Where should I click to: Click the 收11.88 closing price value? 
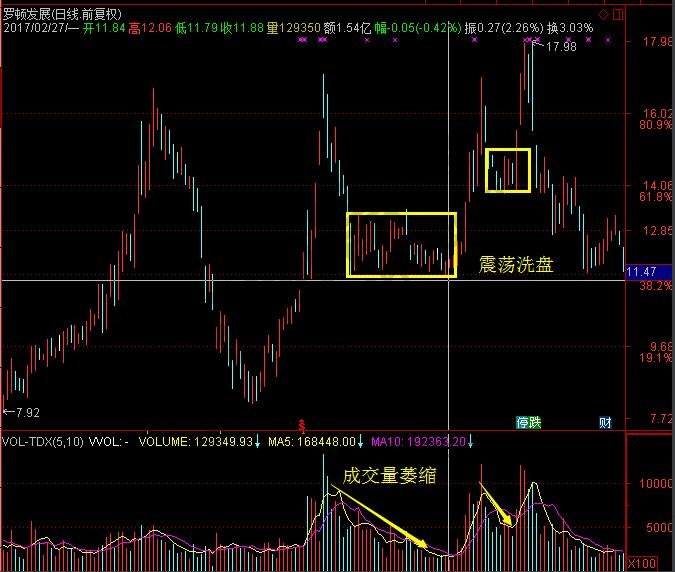[x=242, y=28]
